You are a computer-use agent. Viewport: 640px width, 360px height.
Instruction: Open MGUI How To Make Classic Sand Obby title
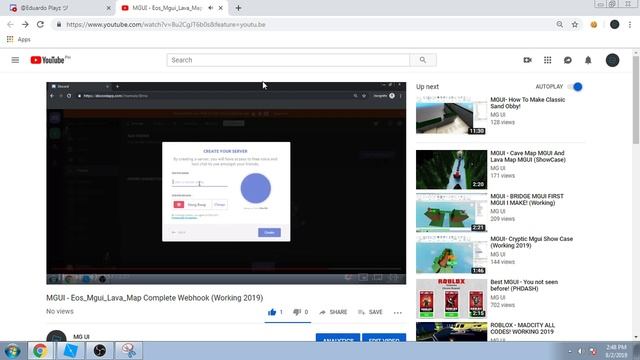[527, 103]
